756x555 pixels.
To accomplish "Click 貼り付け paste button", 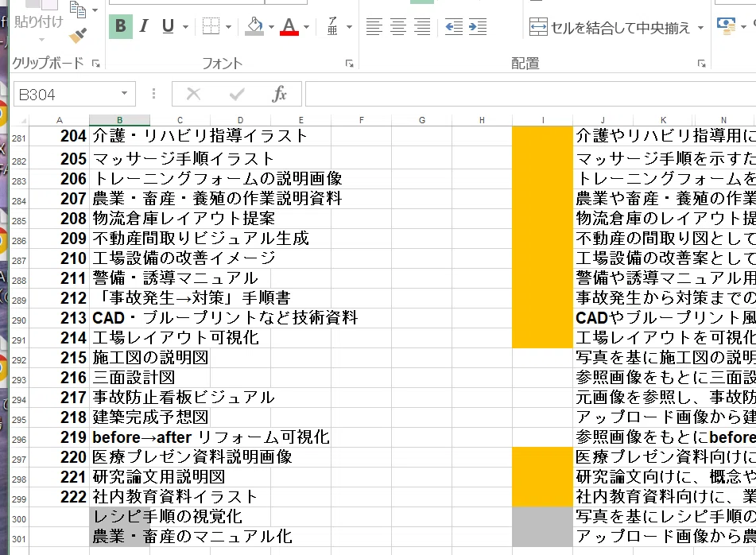I will point(39,21).
